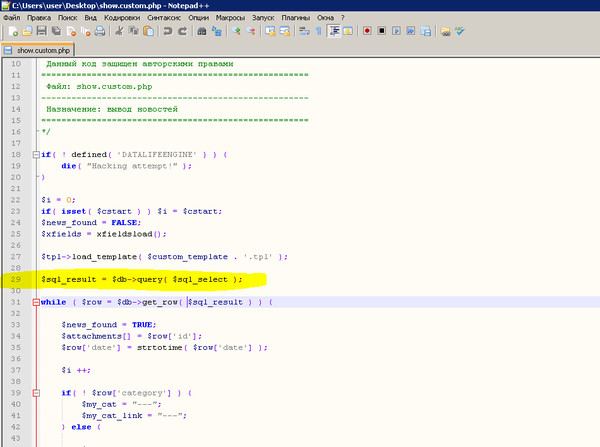Viewport: 600px width, 447px height.
Task: Click on highlighted line 29 code
Action: 141,279
